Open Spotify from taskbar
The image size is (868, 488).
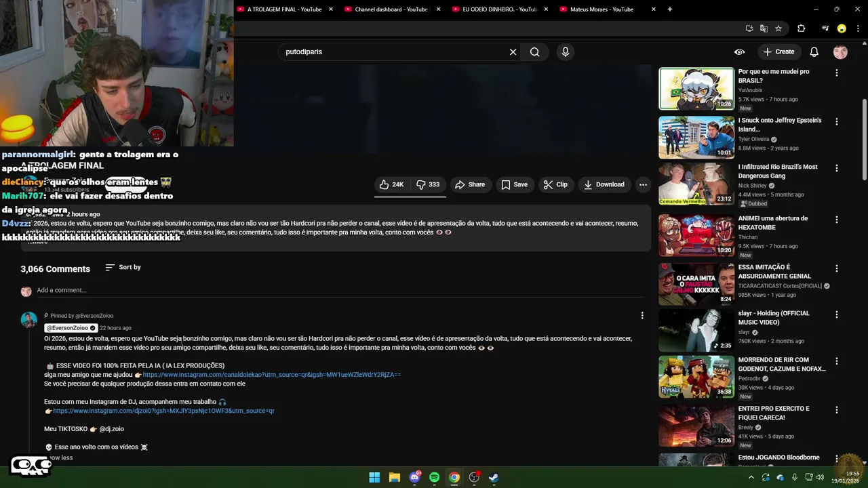[434, 477]
